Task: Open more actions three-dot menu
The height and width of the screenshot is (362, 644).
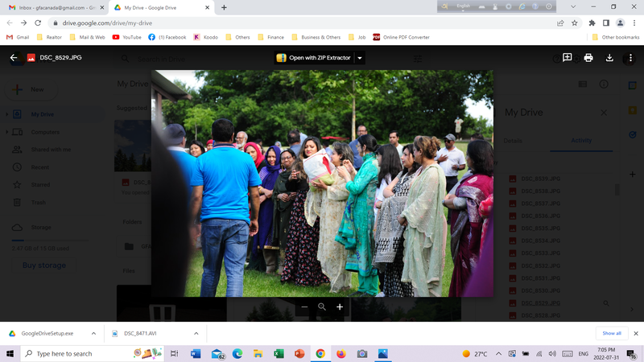Action: point(630,58)
